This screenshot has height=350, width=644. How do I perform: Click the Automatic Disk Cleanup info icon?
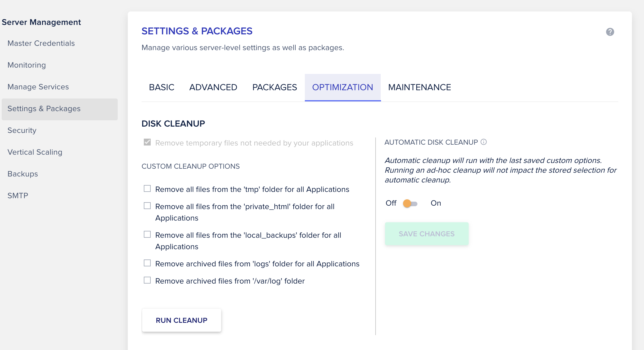[x=484, y=142]
